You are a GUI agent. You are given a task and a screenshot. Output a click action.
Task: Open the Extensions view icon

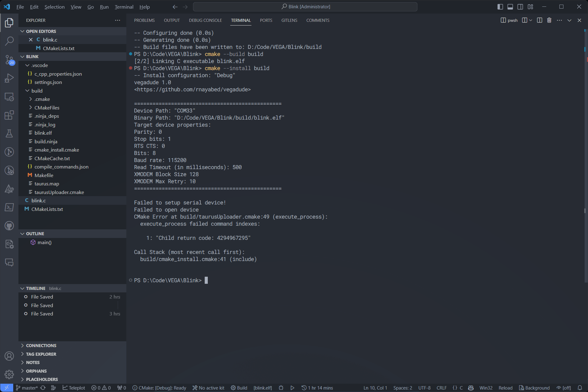pos(9,115)
